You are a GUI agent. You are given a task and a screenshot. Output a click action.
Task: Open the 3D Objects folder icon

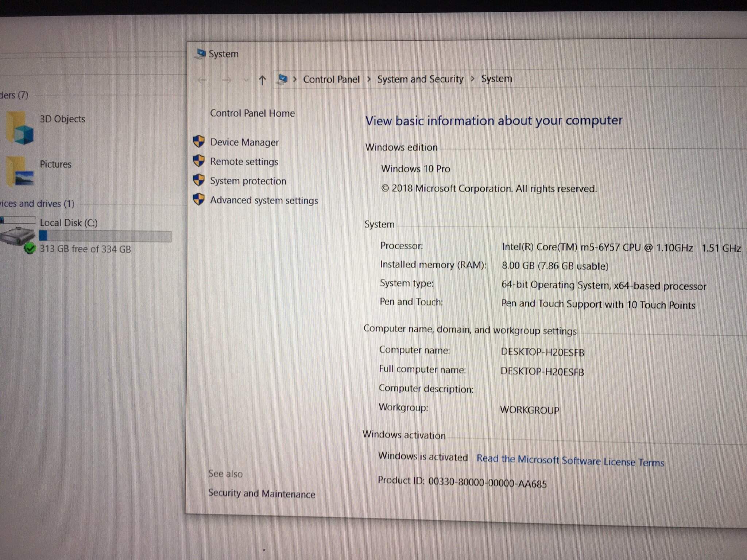(20, 128)
